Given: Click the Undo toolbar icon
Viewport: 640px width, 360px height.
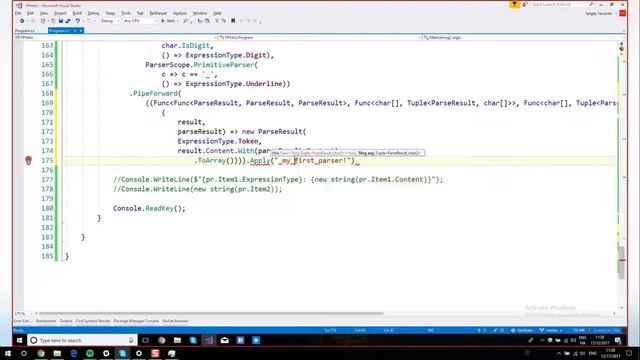Looking at the screenshot, I should pos(77,21).
